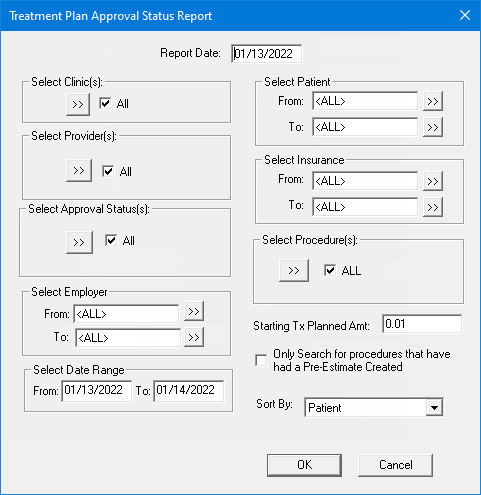Enable Only Search for Pre-Estimate procedures
Viewport: 481px width, 495px height.
pos(261,360)
